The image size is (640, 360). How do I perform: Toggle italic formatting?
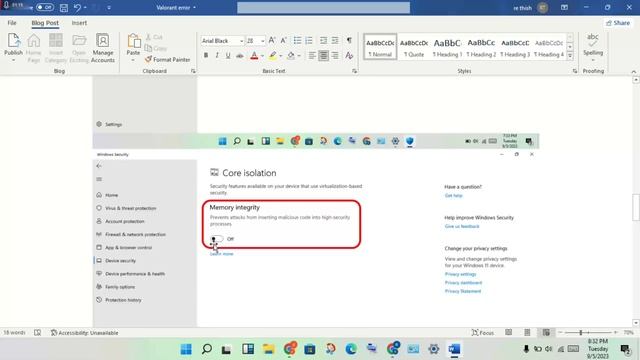(217, 56)
